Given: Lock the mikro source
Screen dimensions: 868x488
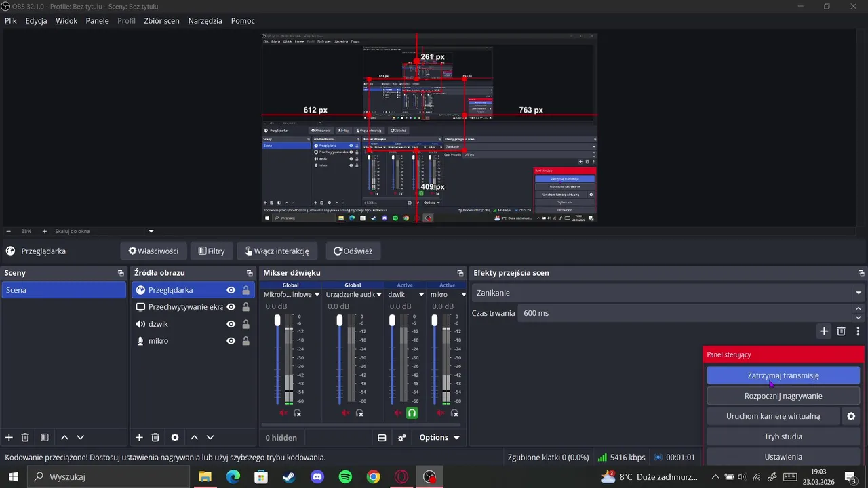Looking at the screenshot, I should click(245, 341).
